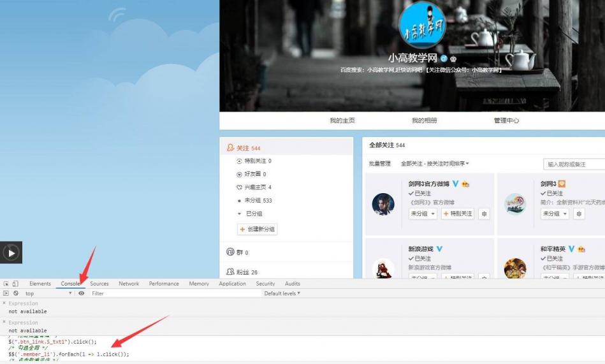Switch to Performance tab in DevTools
605x364 pixels.
tap(164, 284)
